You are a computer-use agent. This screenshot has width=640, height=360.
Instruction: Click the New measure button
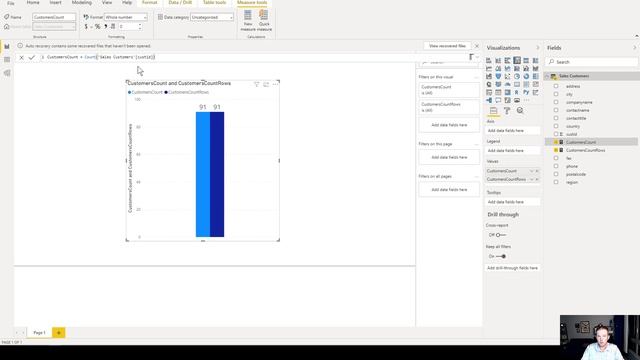(248, 20)
